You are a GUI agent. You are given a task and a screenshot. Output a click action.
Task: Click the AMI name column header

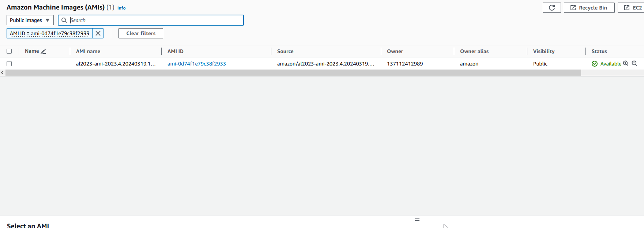tap(88, 51)
